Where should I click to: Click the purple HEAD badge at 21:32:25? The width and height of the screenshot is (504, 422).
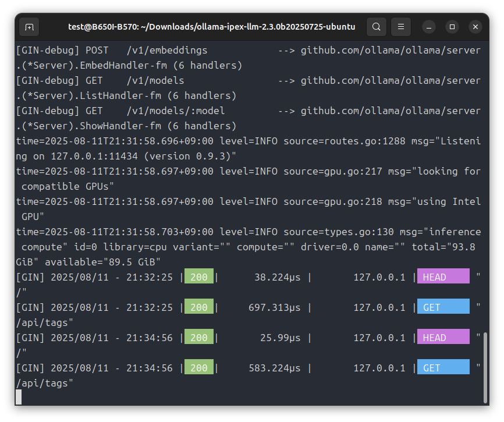[x=443, y=276]
